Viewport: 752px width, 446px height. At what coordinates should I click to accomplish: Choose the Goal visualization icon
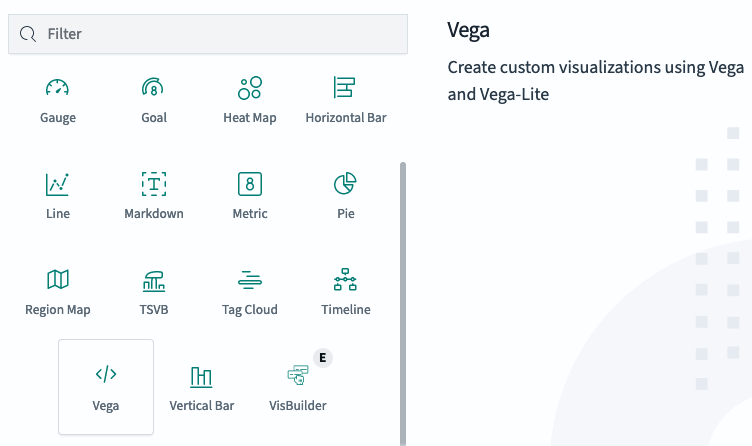click(153, 88)
